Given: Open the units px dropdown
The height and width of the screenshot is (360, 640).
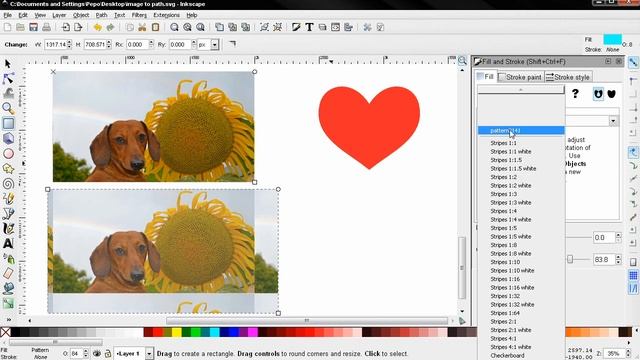Looking at the screenshot, I should (x=214, y=44).
